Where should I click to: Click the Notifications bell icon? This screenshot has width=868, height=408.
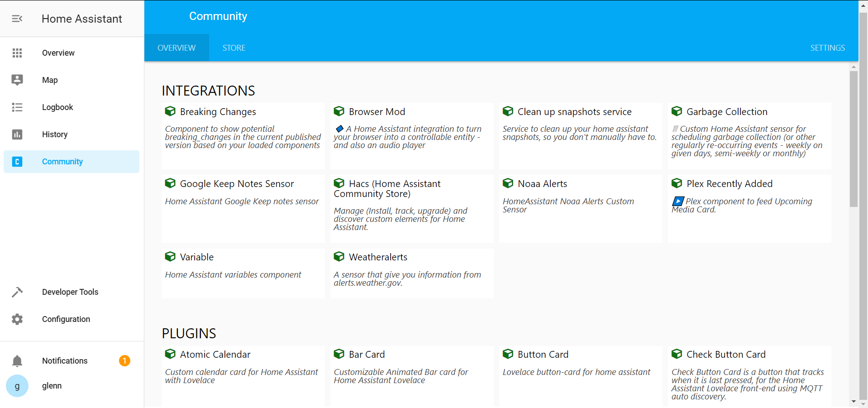point(17,361)
